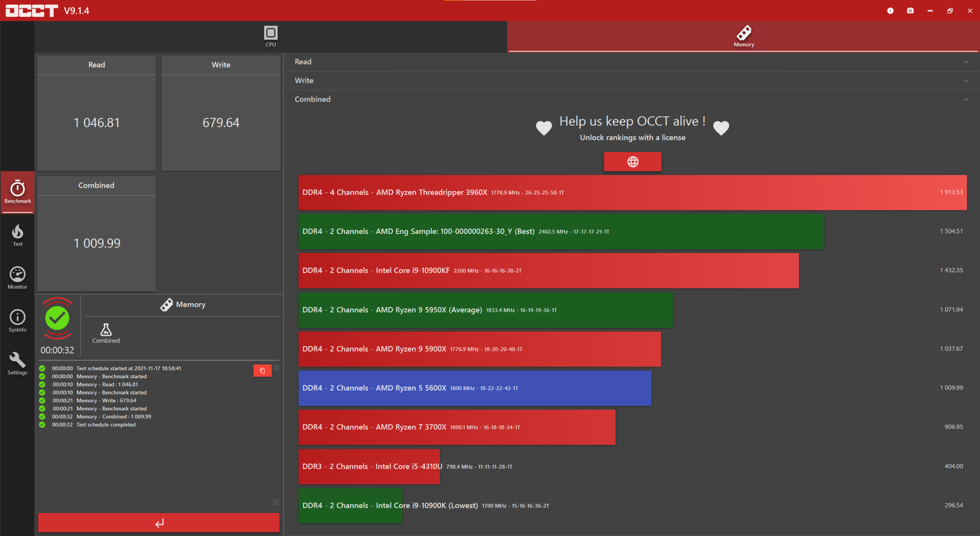Image resolution: width=980 pixels, height=536 pixels.
Task: Select the Write result card 679.64
Action: [x=221, y=113]
